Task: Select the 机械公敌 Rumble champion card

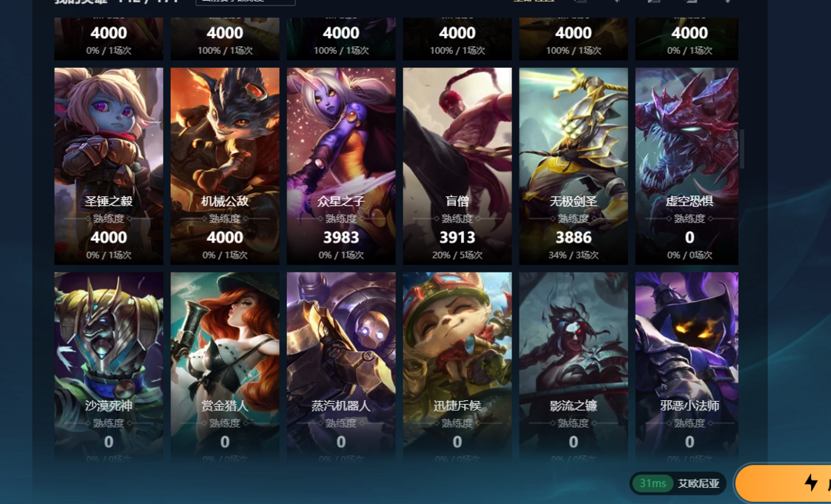Action: pyautogui.click(x=225, y=166)
